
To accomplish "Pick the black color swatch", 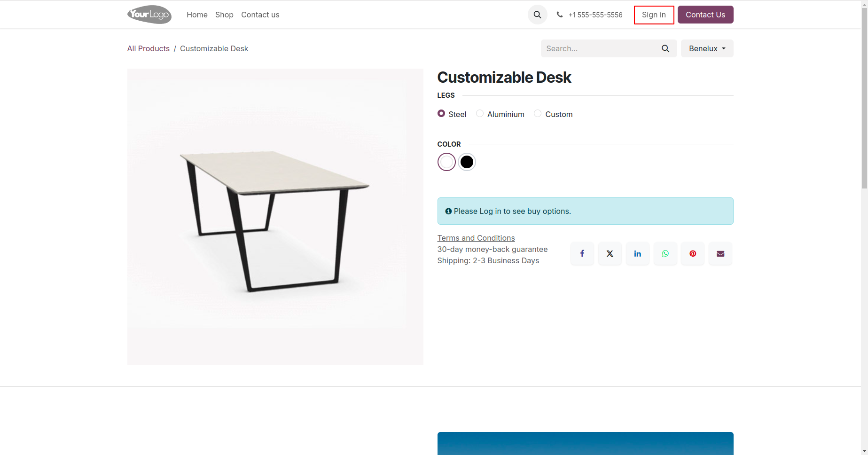I will click(x=467, y=162).
